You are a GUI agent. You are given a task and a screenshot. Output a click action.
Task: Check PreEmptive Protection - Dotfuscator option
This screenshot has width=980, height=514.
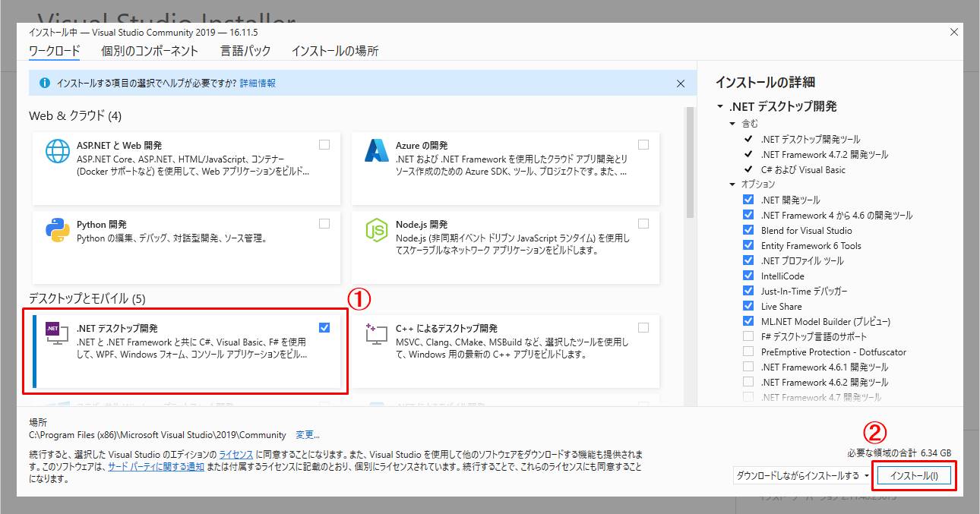pyautogui.click(x=748, y=352)
